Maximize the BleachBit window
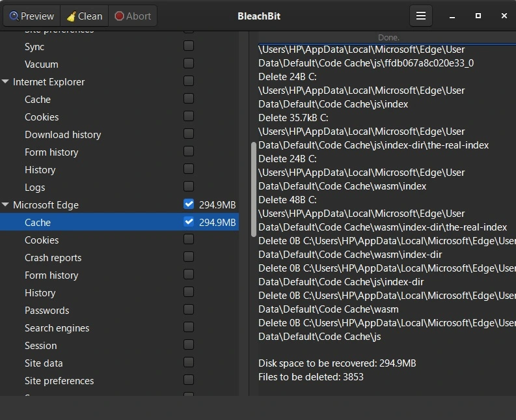 478,16
